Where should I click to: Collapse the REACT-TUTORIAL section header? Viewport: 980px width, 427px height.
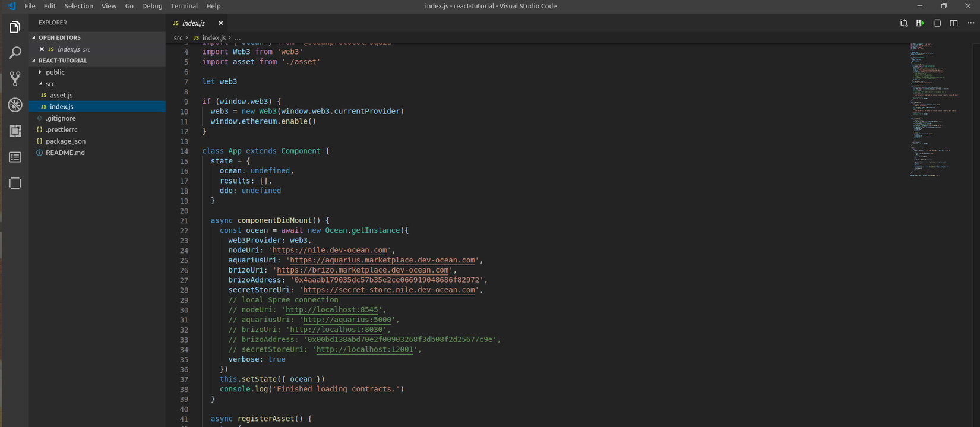[62, 61]
